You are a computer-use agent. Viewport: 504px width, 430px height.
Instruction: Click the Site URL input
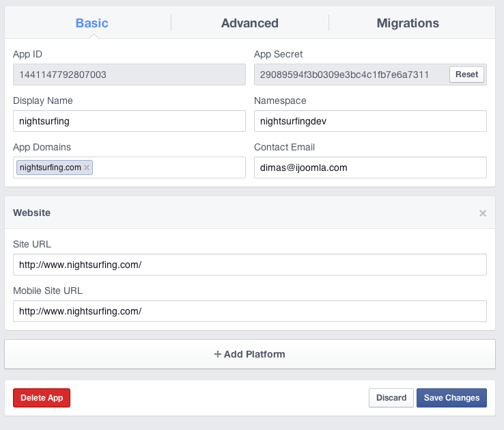[250, 265]
